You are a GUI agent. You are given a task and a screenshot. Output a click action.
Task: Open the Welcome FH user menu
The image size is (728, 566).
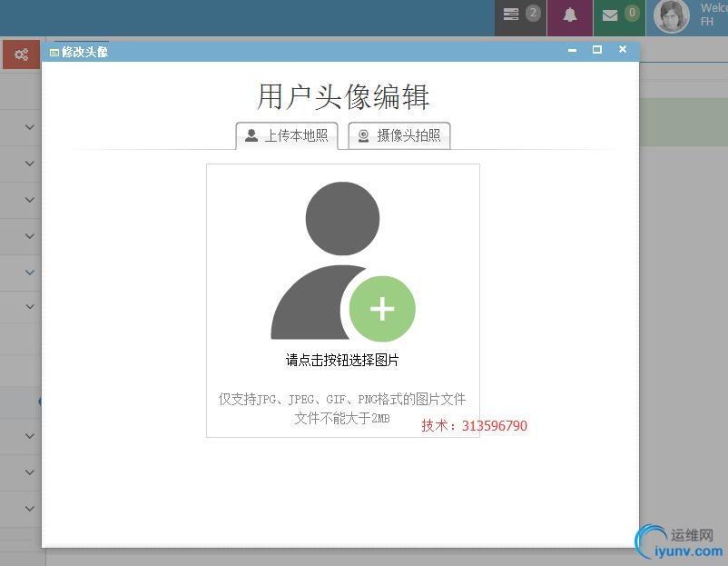[x=713, y=15]
